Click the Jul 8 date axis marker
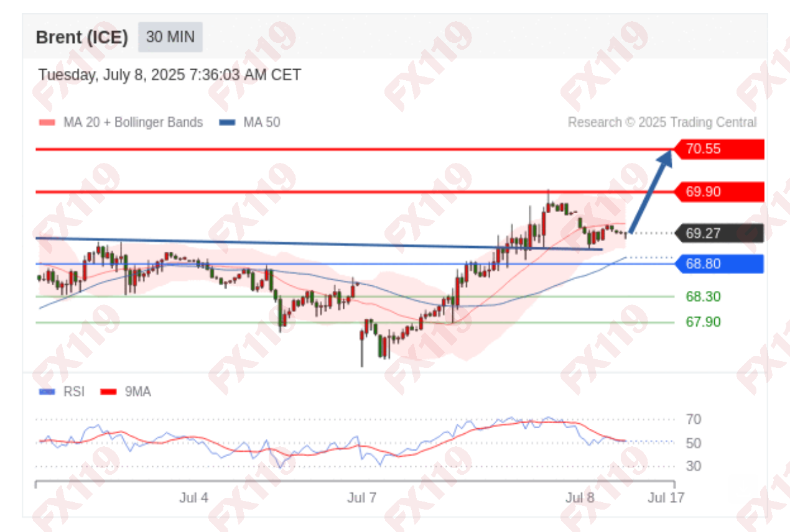790x532 pixels. (580, 498)
